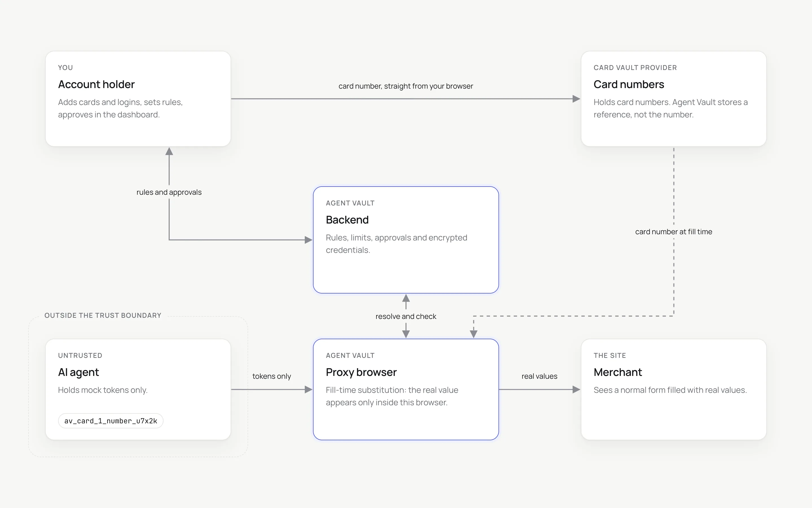812x508 pixels.
Task: Click 'Fill-time substitution: the real value' description
Action: (392, 396)
